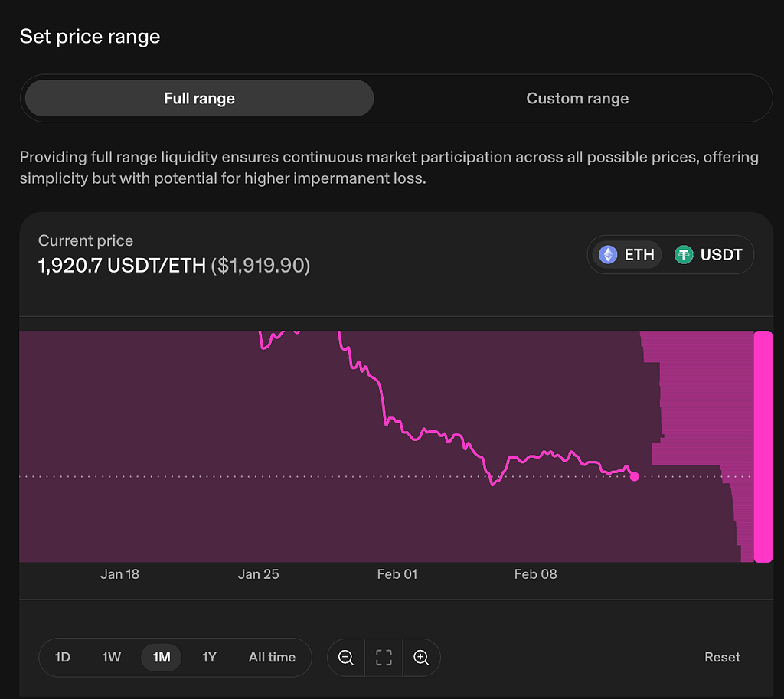
Task: Click the current price dot on chart
Action: tap(635, 476)
